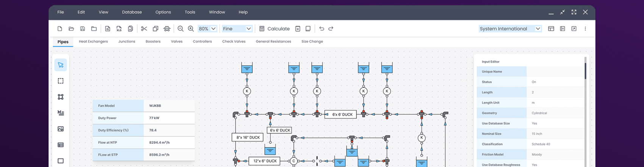Open the Window menu
The height and width of the screenshot is (167, 644).
pyautogui.click(x=217, y=12)
